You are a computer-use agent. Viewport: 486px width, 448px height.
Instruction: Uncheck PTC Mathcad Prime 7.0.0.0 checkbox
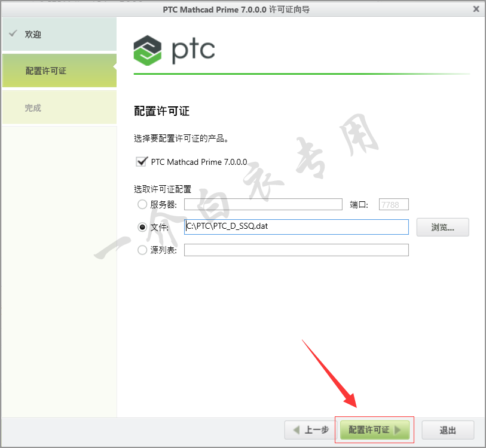click(x=142, y=161)
